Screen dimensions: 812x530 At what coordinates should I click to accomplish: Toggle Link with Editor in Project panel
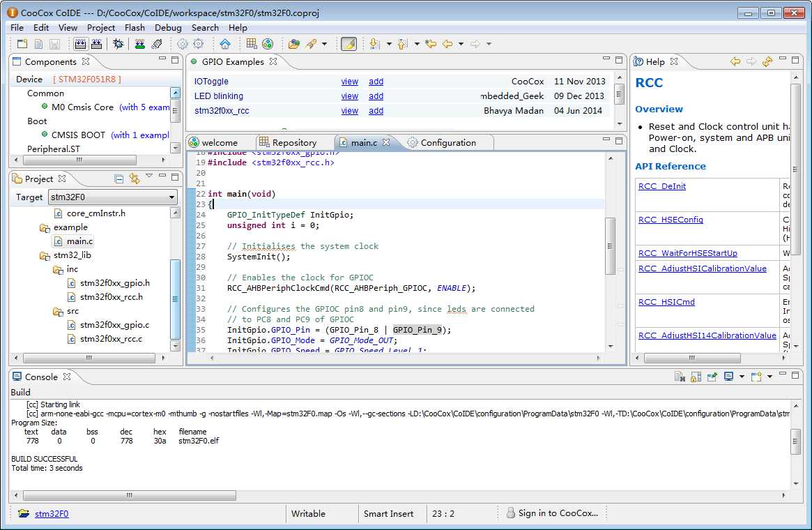pos(134,179)
